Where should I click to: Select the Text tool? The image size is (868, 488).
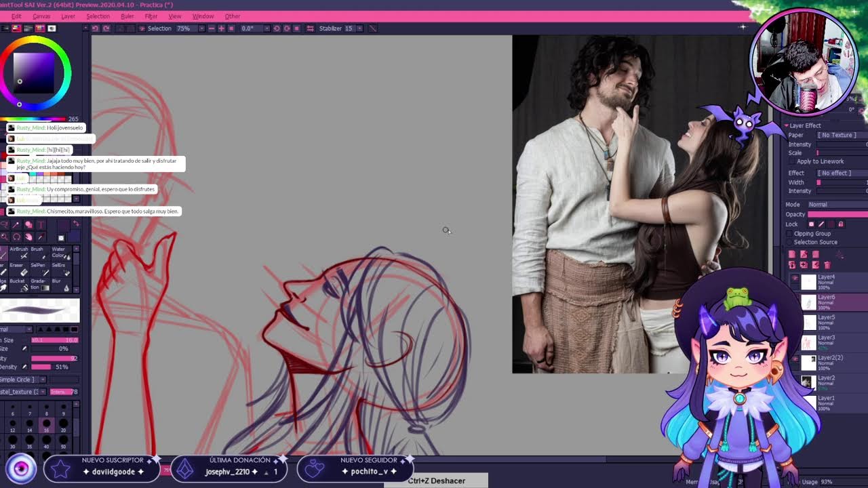point(41,225)
